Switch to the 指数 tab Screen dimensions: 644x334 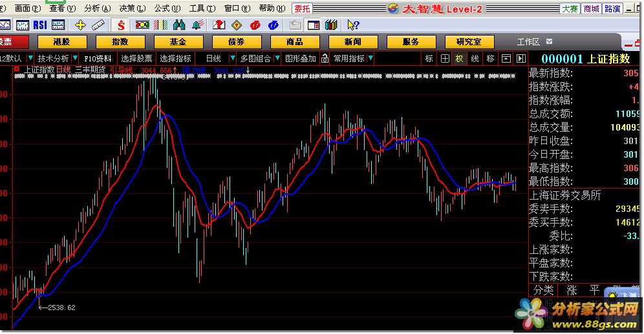tap(120, 42)
